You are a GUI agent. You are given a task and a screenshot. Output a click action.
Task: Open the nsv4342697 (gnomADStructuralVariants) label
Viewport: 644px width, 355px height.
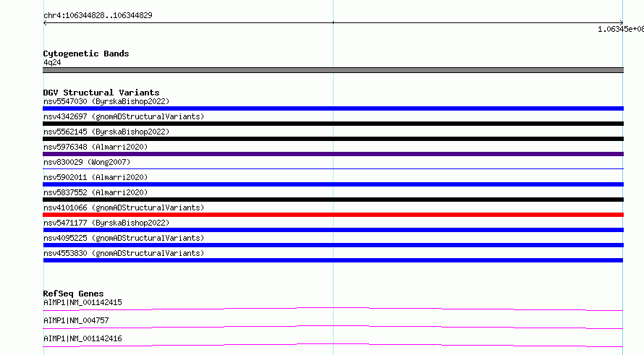click(124, 116)
